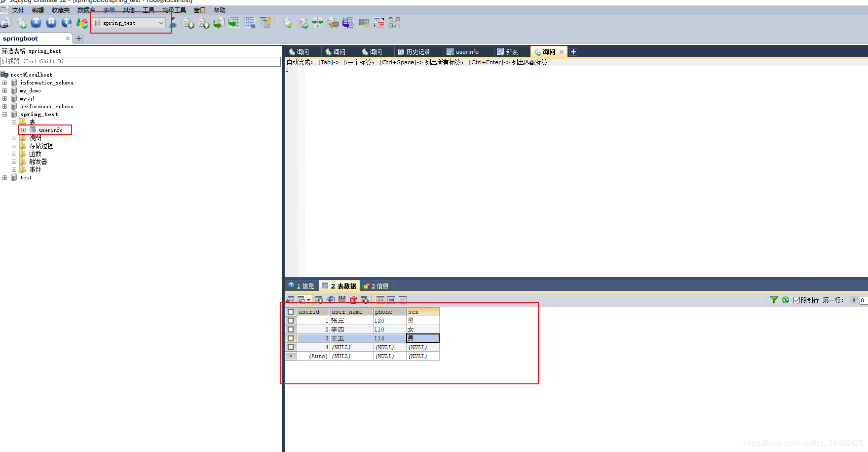Switch to grid view mode icon
868x452 pixels.
[x=380, y=299]
